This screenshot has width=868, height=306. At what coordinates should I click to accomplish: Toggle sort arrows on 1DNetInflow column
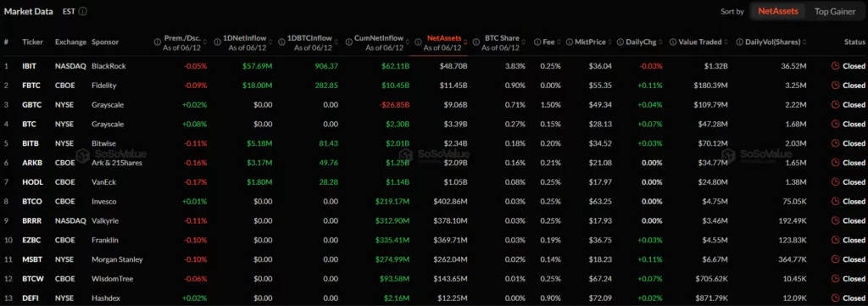[x=270, y=42]
